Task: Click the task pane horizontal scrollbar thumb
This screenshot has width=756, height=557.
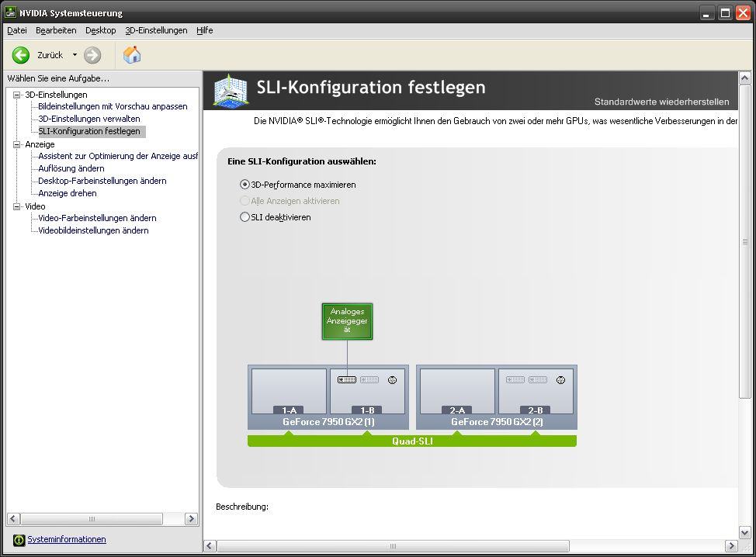Action: point(92,519)
